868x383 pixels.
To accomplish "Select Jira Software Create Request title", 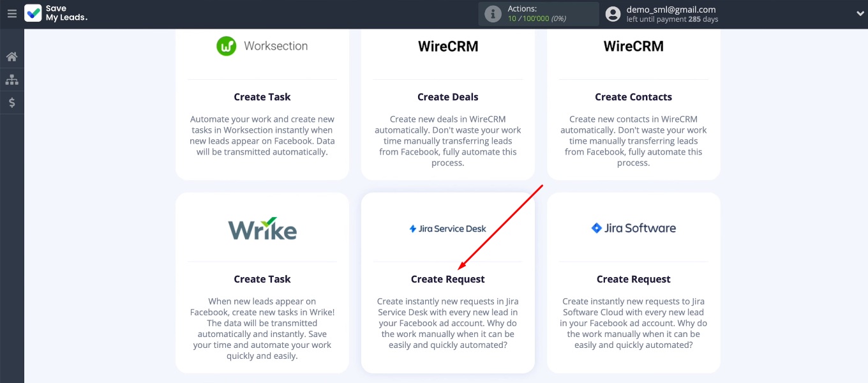I will point(634,279).
